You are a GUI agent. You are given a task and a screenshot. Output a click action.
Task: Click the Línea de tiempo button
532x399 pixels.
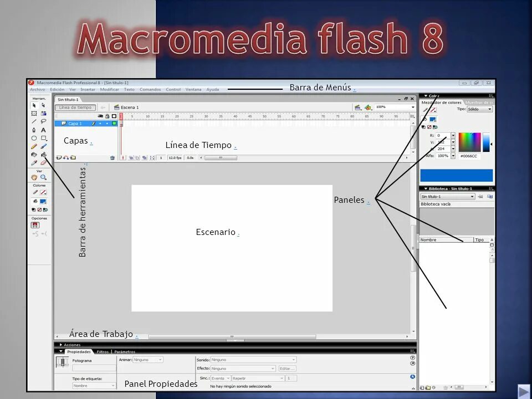[x=75, y=107]
